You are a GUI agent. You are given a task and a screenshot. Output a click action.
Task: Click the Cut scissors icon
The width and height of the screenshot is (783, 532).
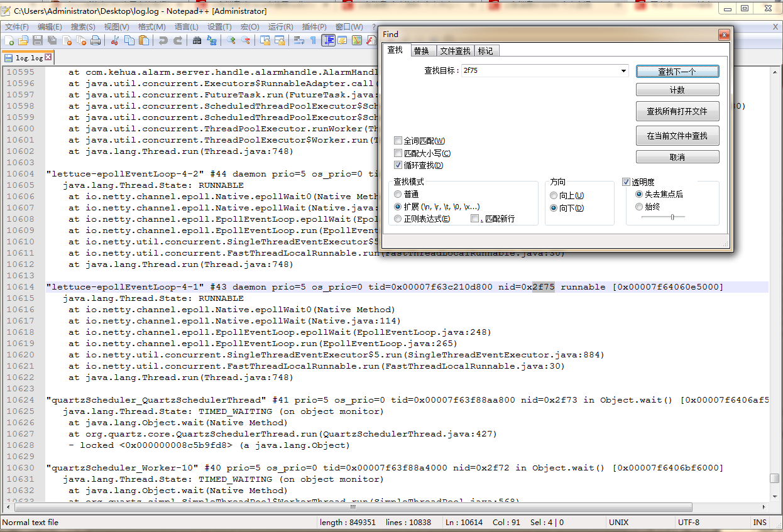tap(115, 40)
